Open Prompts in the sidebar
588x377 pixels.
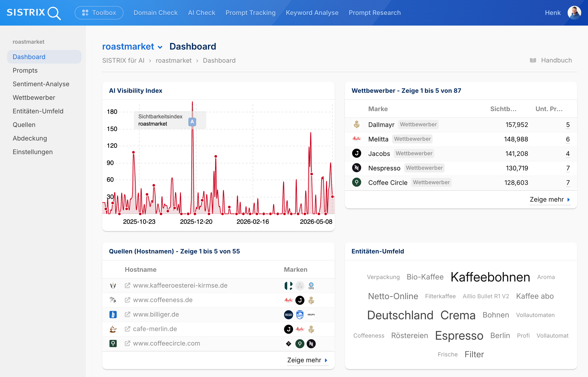pos(25,71)
